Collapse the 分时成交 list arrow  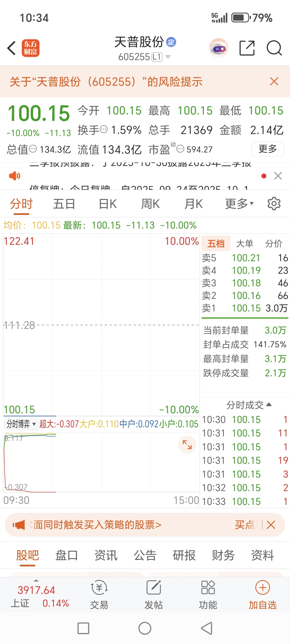[x=269, y=404]
